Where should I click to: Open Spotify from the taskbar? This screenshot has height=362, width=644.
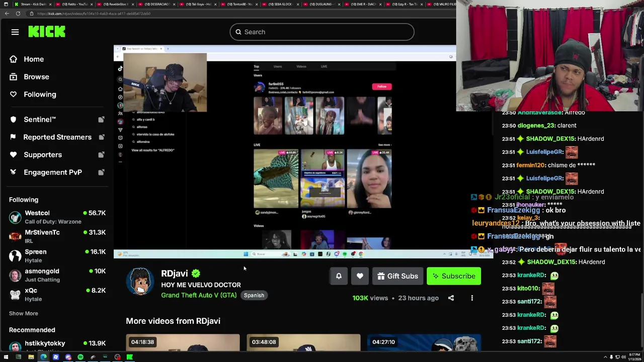[80, 357]
